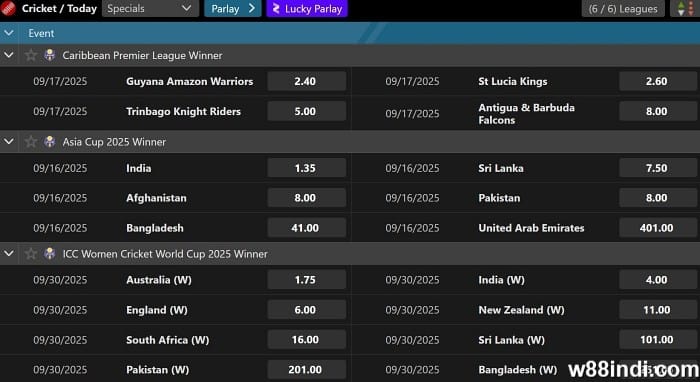700x382 pixels.
Task: Open the Parlay button
Action: pos(233,8)
